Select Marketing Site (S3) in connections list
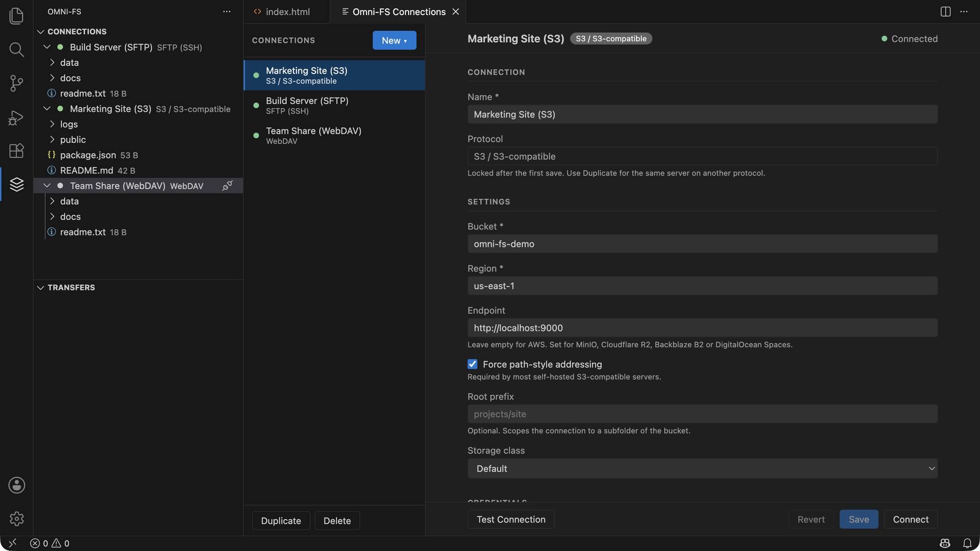This screenshot has width=980, height=551. (x=334, y=75)
